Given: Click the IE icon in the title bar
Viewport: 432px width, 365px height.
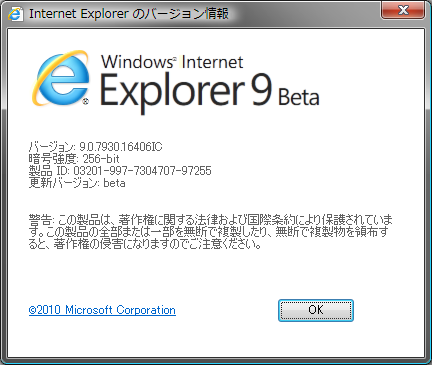Looking at the screenshot, I should tap(16, 14).
